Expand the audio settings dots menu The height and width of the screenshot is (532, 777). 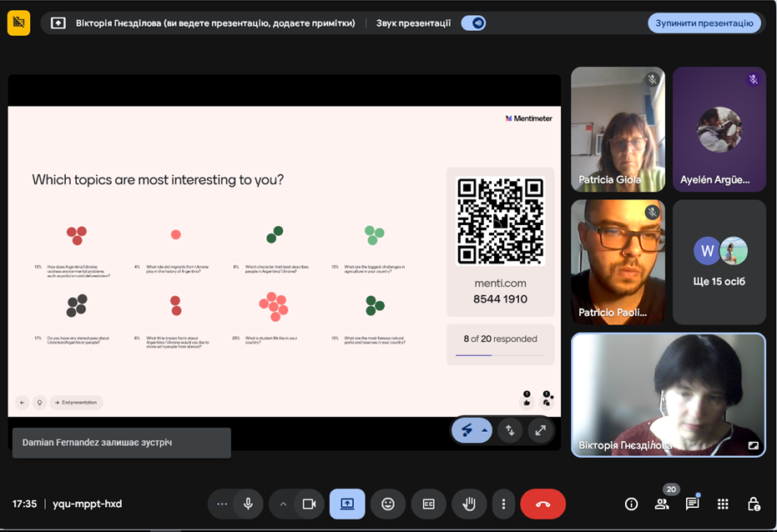222,504
